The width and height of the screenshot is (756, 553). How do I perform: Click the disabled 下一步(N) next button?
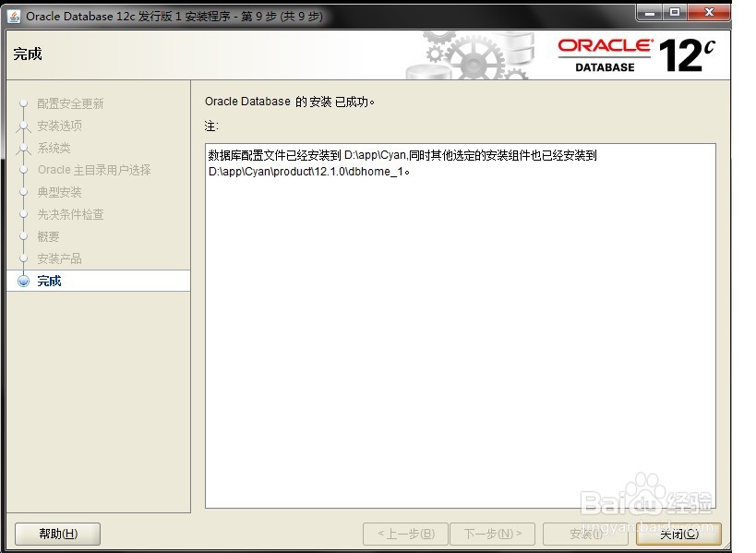tap(492, 534)
